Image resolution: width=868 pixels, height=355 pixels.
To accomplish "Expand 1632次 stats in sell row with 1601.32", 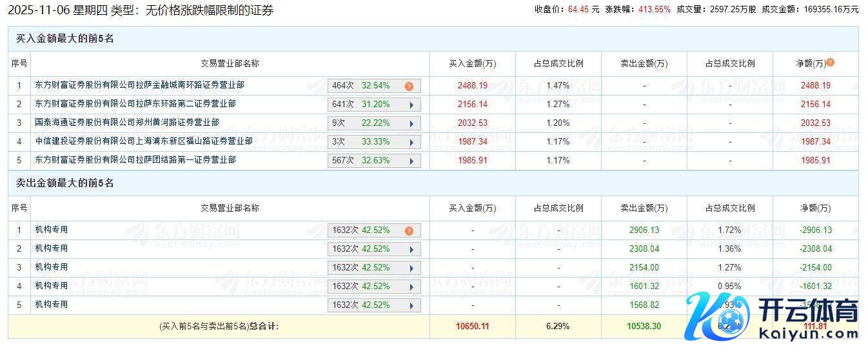I will [x=411, y=287].
